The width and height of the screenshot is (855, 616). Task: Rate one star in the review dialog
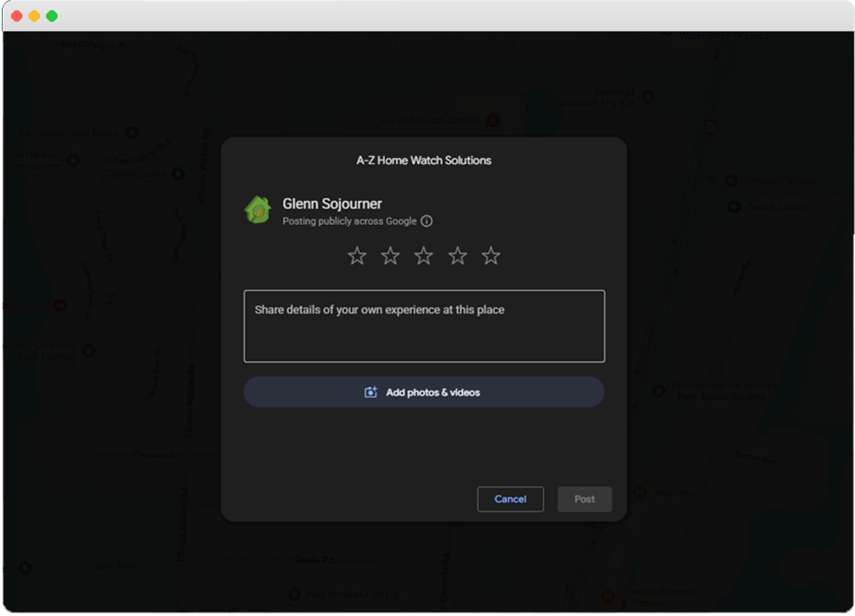click(x=357, y=255)
